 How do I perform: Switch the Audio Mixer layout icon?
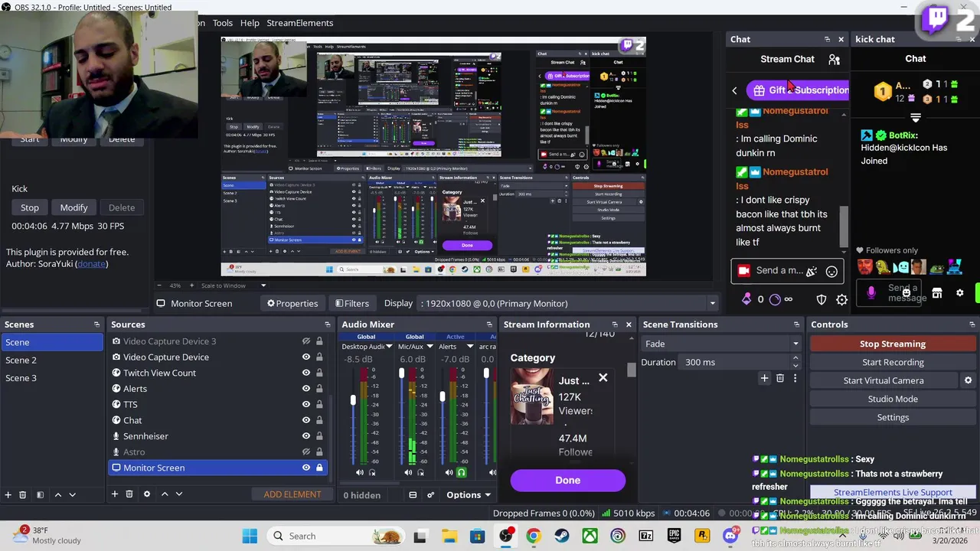(x=413, y=495)
